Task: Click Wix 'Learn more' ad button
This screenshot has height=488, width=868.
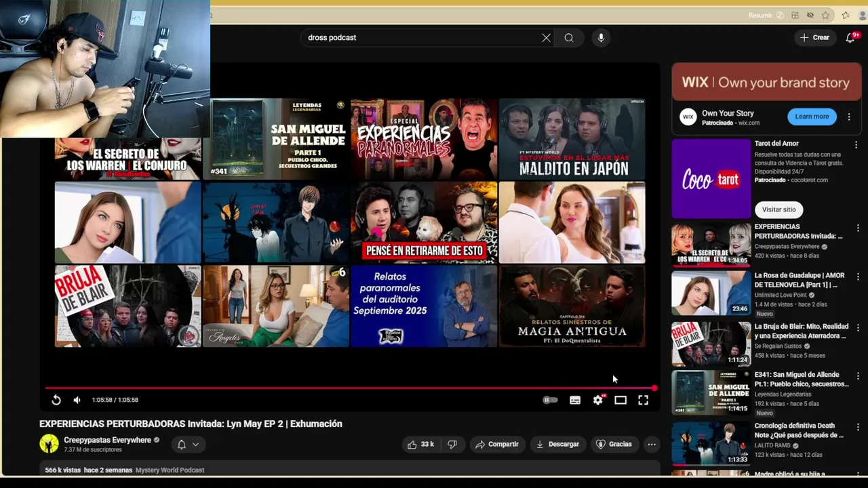Action: [812, 117]
